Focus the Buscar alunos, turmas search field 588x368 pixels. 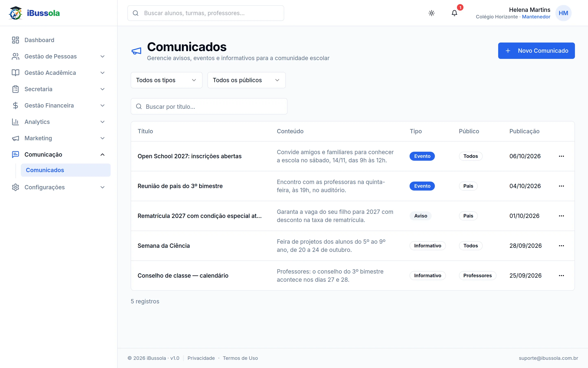point(206,13)
